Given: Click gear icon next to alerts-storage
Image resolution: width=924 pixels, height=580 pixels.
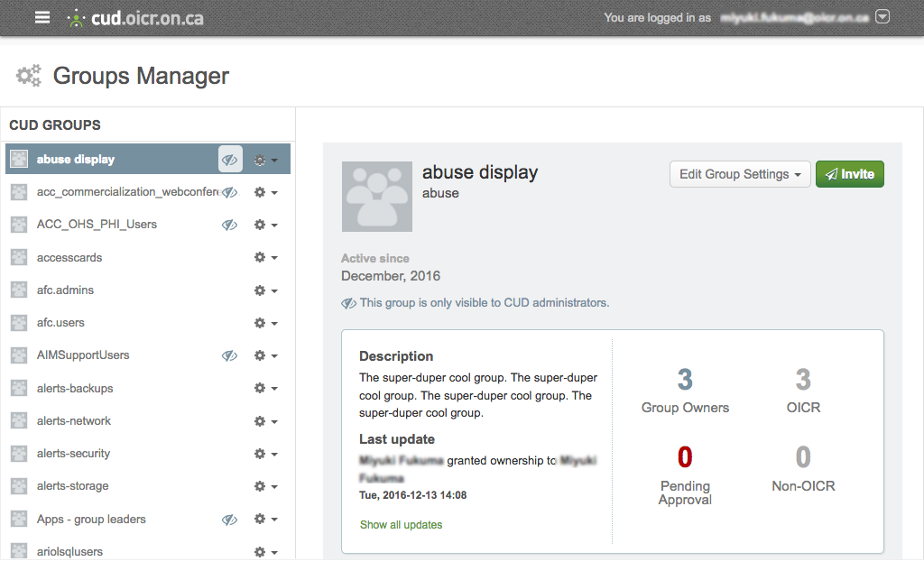Looking at the screenshot, I should (264, 486).
